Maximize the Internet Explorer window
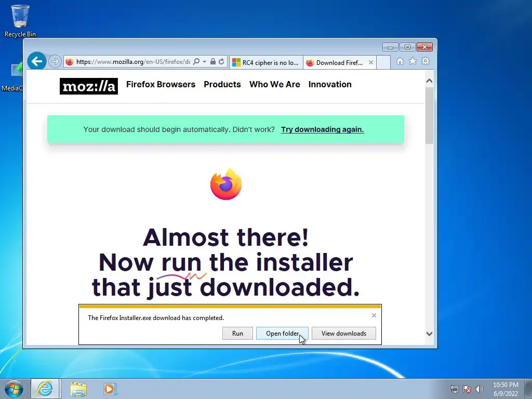 [407, 47]
